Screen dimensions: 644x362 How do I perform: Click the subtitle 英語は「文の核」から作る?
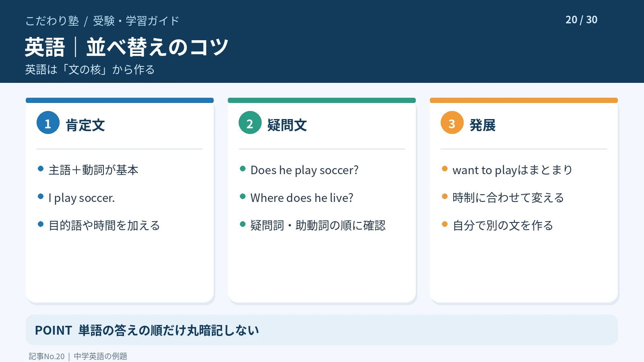click(x=90, y=70)
